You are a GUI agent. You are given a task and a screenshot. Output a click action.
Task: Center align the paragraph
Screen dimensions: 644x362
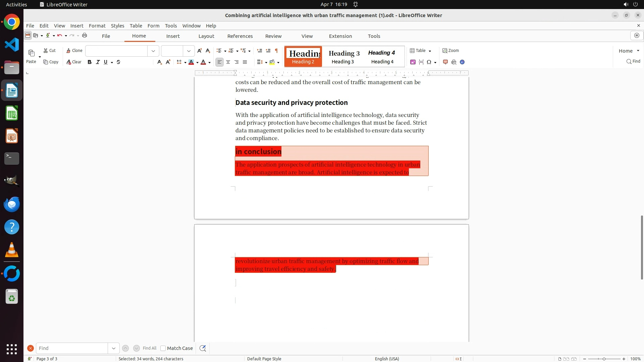[x=228, y=62]
